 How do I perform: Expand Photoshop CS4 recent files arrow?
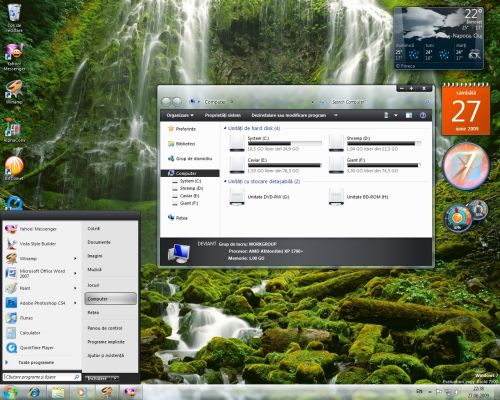tap(75, 303)
